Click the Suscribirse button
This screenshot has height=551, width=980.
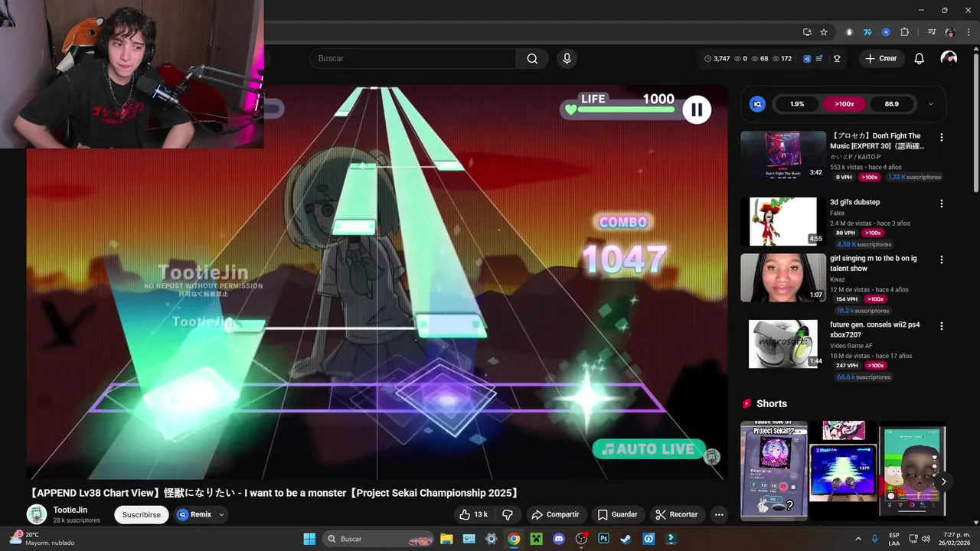coord(142,515)
